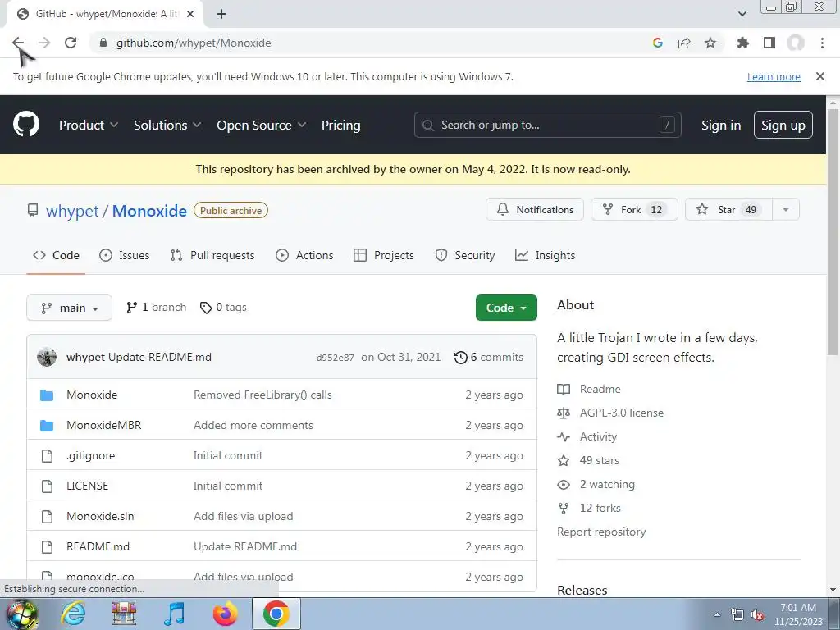Open the Pricing page
Screen dimensions: 840x630
(340, 125)
